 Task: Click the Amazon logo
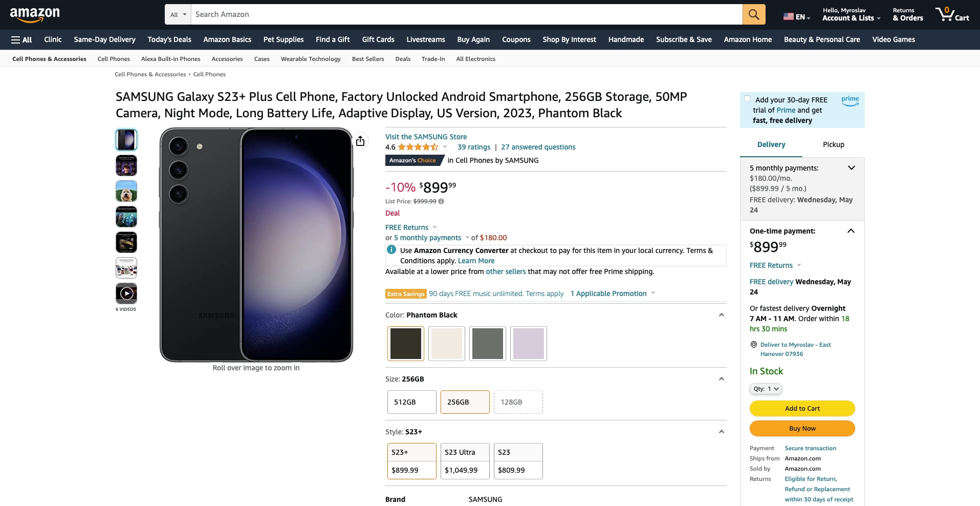pyautogui.click(x=35, y=14)
